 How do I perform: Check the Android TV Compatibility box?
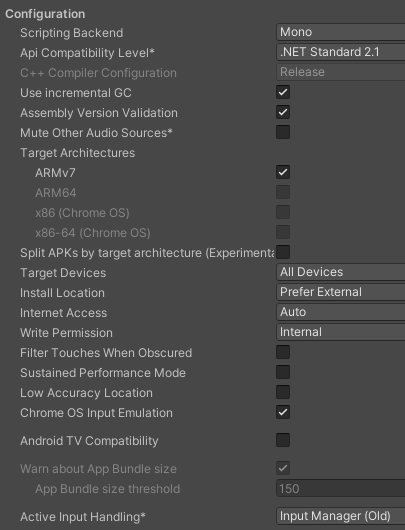pos(283,440)
